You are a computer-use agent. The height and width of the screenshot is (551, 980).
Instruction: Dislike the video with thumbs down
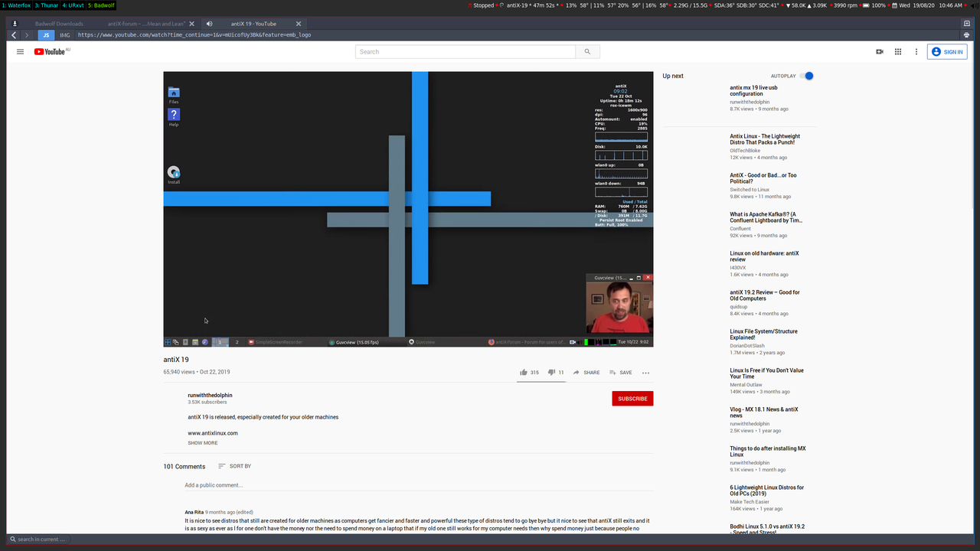click(x=557, y=373)
